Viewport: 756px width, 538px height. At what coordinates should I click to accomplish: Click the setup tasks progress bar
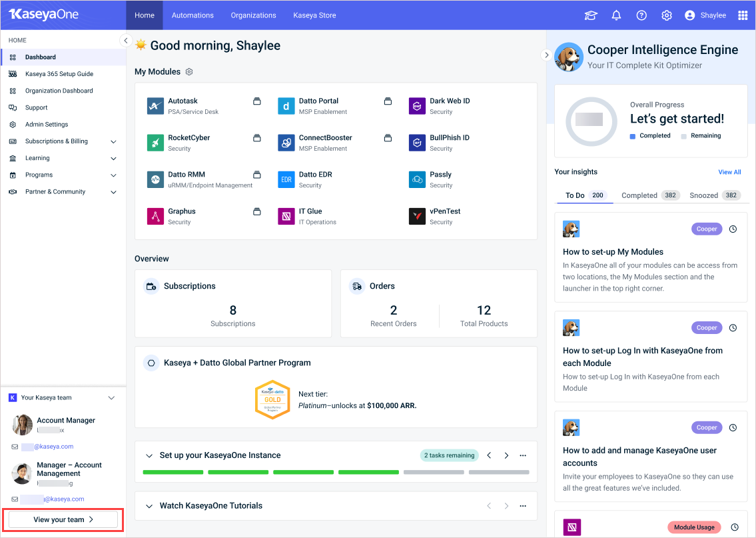[336, 472]
